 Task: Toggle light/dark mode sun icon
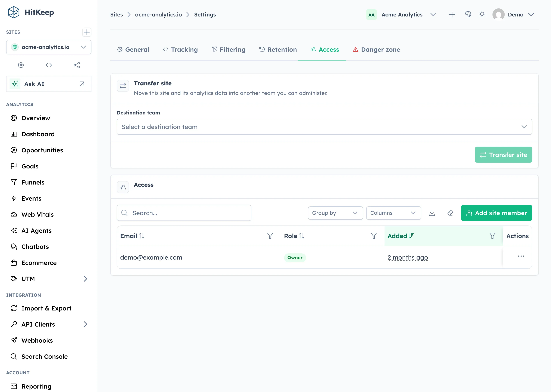482,15
